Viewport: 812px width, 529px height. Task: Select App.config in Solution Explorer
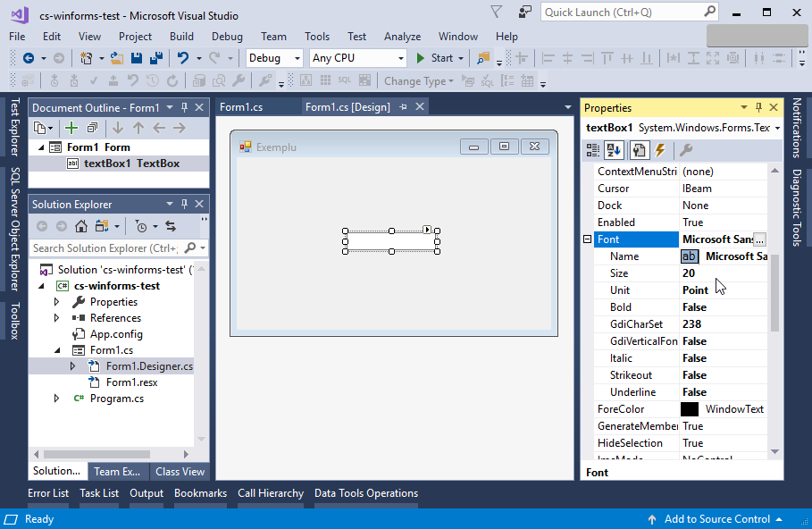[116, 333]
